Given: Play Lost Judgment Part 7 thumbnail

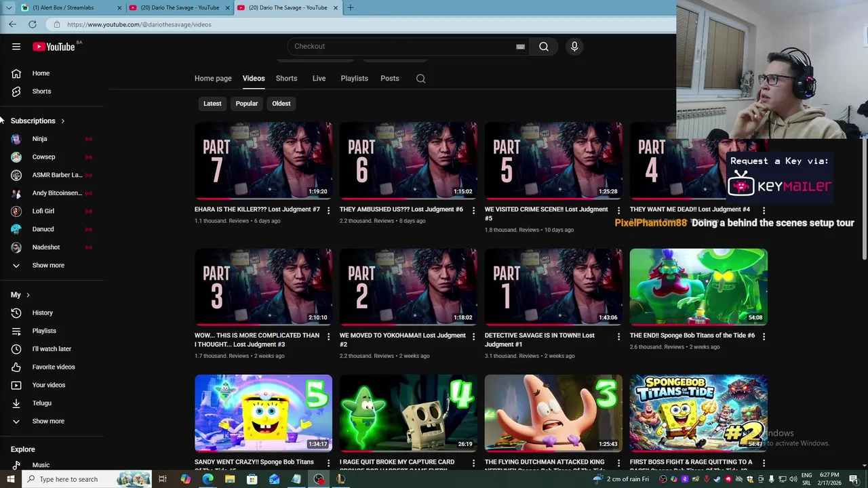Looking at the screenshot, I should pyautogui.click(x=263, y=161).
